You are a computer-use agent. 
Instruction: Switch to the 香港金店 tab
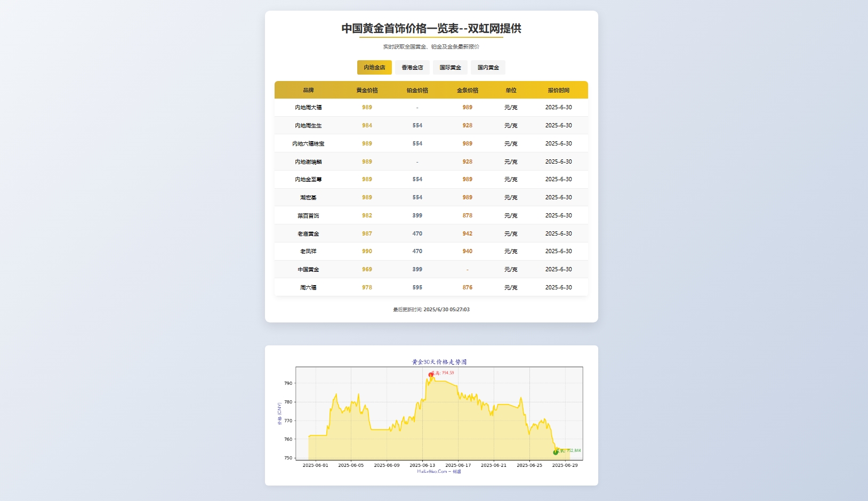[x=412, y=68]
